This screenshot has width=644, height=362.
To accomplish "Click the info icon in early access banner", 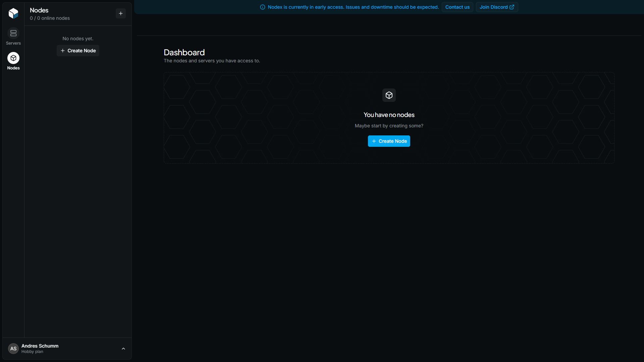I will [263, 7].
